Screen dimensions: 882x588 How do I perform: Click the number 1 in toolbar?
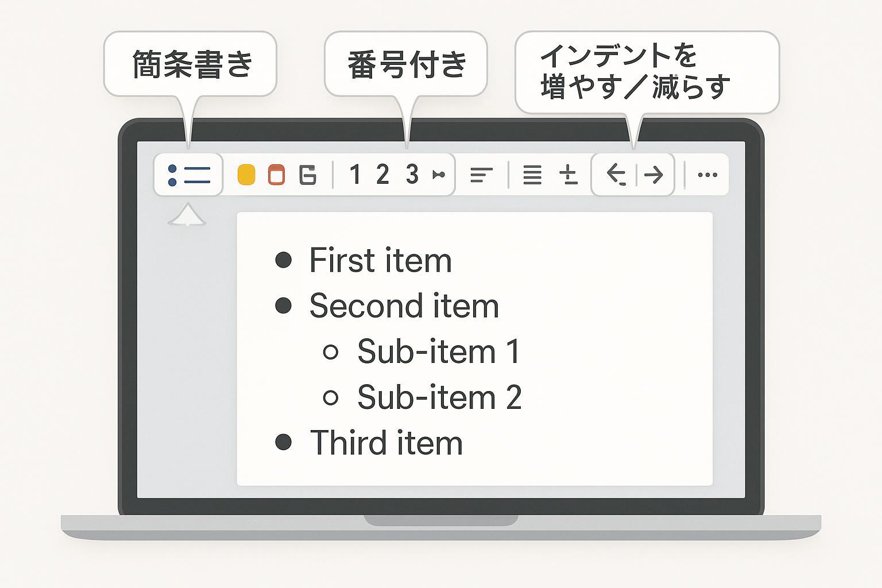(x=355, y=175)
